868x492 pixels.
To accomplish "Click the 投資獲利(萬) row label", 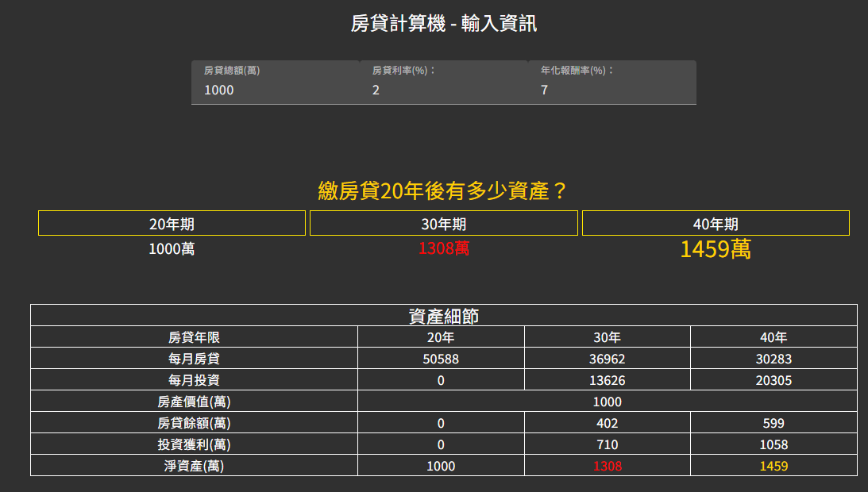I will [x=194, y=444].
